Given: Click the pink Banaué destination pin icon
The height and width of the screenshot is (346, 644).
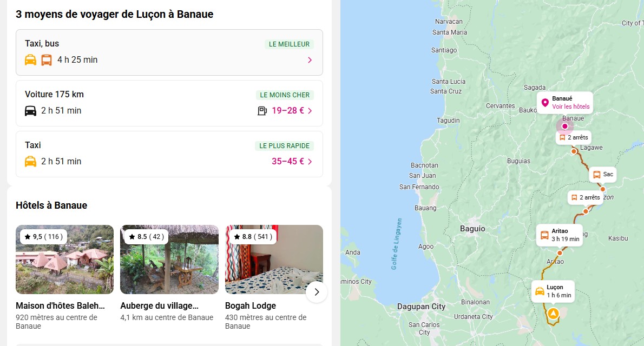Looking at the screenshot, I should [545, 103].
